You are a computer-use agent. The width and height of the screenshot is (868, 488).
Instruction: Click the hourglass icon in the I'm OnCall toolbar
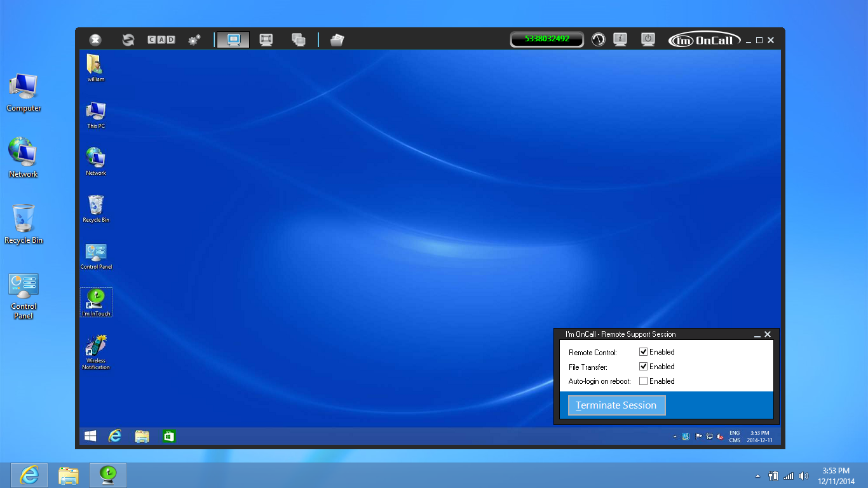point(95,40)
